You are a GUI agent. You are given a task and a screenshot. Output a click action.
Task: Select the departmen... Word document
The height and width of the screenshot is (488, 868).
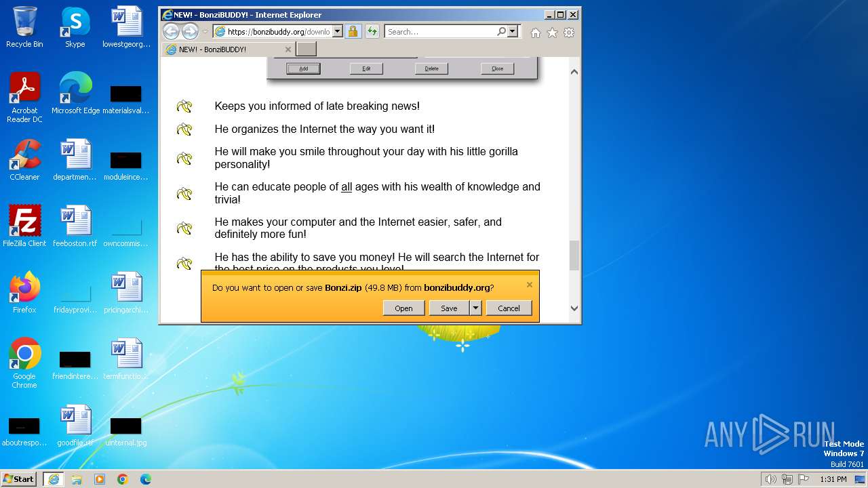coord(75,160)
